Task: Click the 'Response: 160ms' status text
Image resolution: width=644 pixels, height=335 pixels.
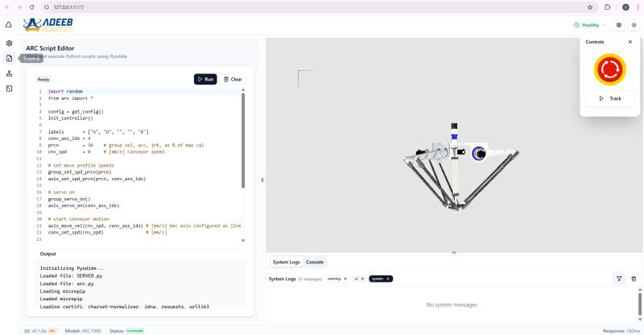Action: point(621,331)
